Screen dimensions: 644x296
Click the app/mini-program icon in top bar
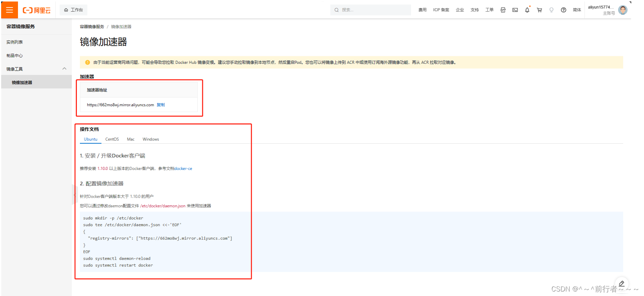503,10
